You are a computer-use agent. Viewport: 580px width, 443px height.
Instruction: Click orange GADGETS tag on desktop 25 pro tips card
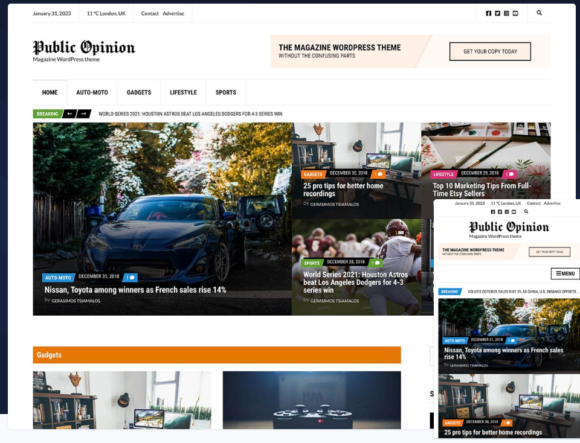coord(313,174)
